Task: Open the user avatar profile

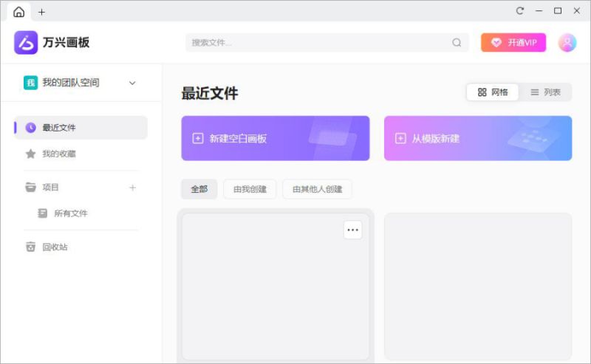Action: click(x=567, y=43)
